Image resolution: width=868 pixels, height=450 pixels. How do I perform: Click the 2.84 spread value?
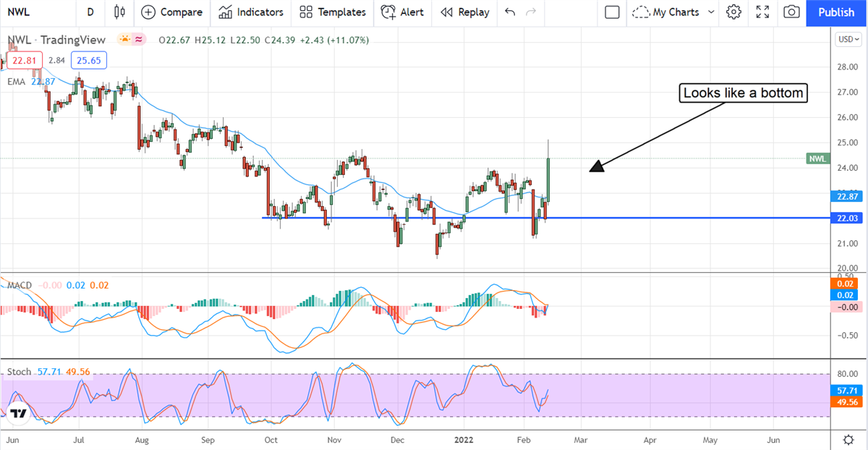click(57, 61)
